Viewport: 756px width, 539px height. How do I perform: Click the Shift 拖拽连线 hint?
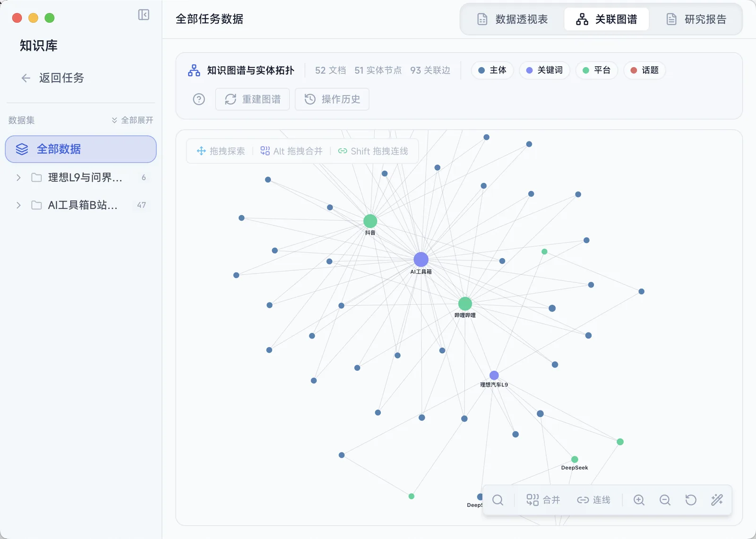point(373,151)
